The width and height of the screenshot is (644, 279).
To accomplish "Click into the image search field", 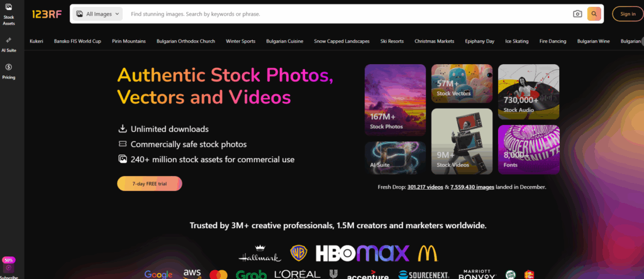I will click(346, 14).
